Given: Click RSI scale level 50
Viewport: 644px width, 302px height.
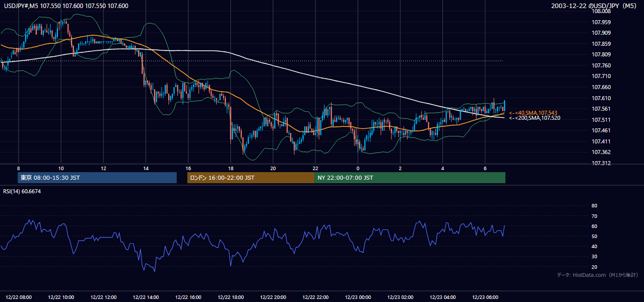Looking at the screenshot, I should 594,236.
